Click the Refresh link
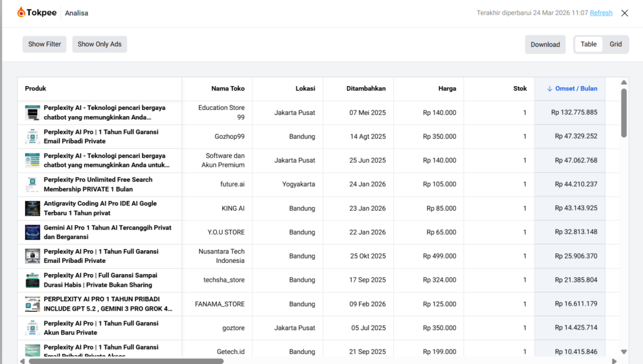This screenshot has height=364, width=643. click(601, 13)
